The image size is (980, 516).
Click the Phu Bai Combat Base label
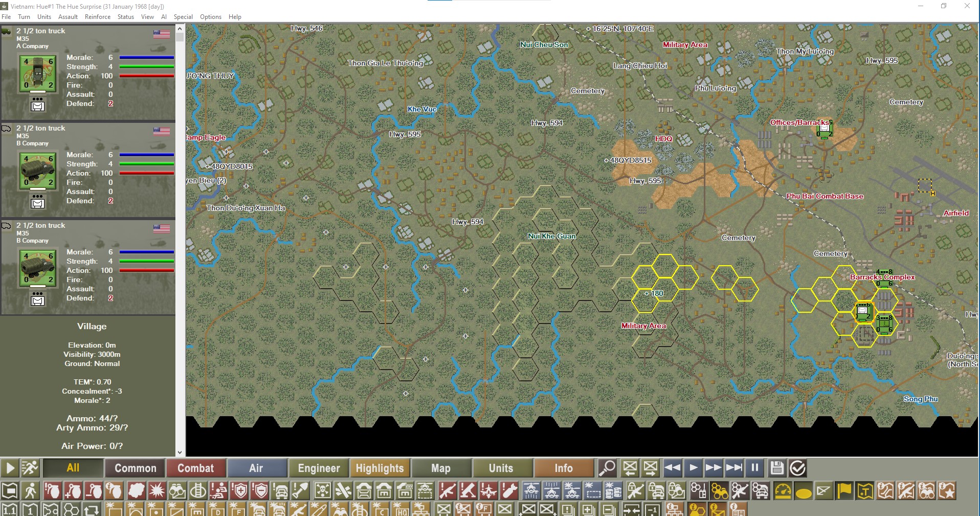point(825,196)
